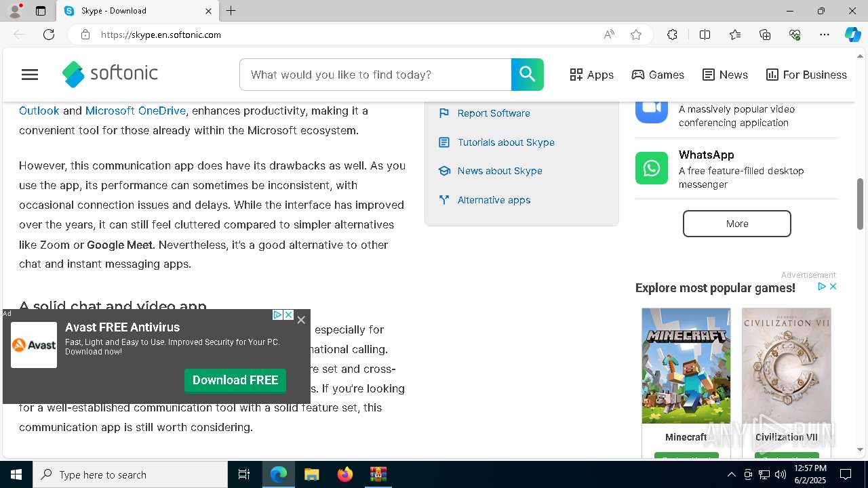
Task: Click the branching arrows icon beside Alternative apps
Action: (444, 200)
